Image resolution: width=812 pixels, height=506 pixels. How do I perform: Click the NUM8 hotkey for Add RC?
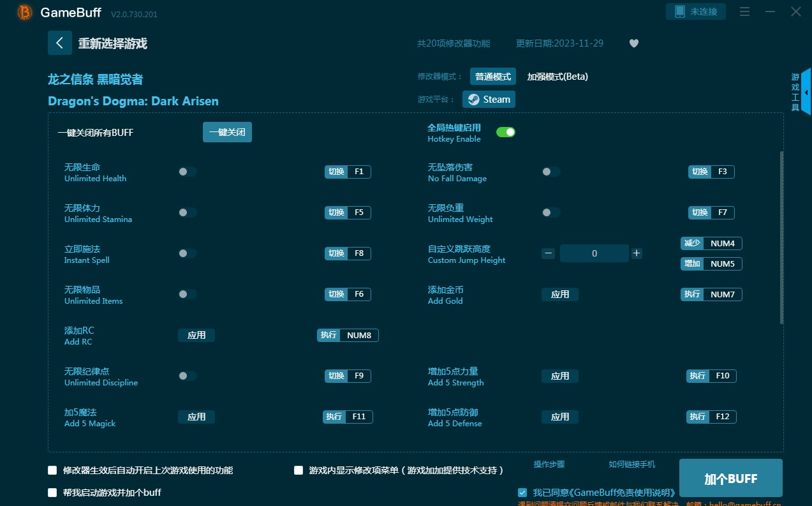pyautogui.click(x=348, y=335)
